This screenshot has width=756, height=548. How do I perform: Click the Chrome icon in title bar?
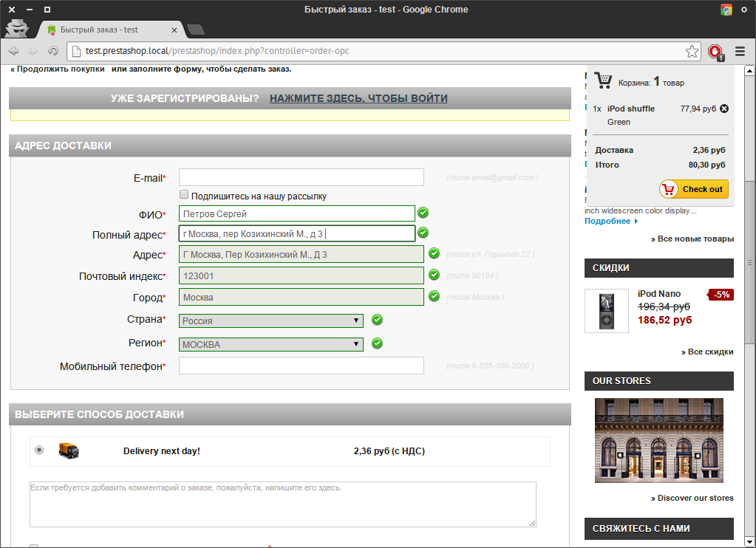pyautogui.click(x=726, y=10)
